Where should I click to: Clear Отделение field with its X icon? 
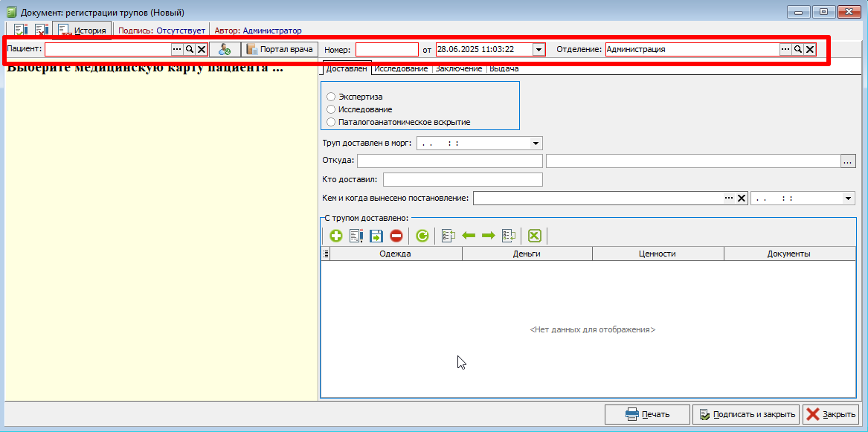(810, 49)
